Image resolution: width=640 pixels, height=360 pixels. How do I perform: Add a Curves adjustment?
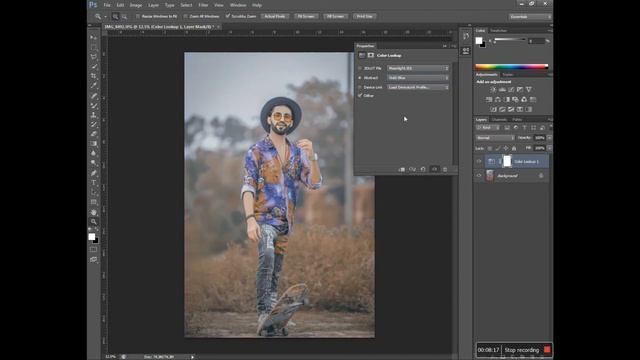tap(511, 89)
